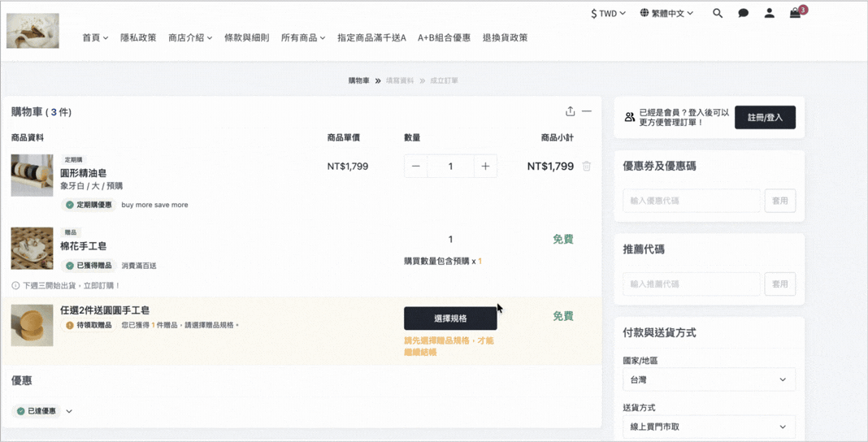Click the 已達優惠 badge
Viewport: 868px width, 442px height.
pos(37,411)
